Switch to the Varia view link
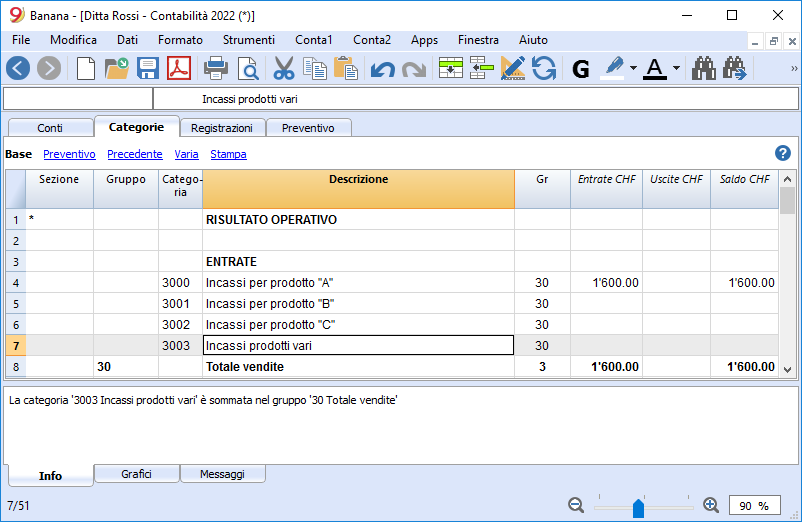802x523 pixels. point(186,154)
